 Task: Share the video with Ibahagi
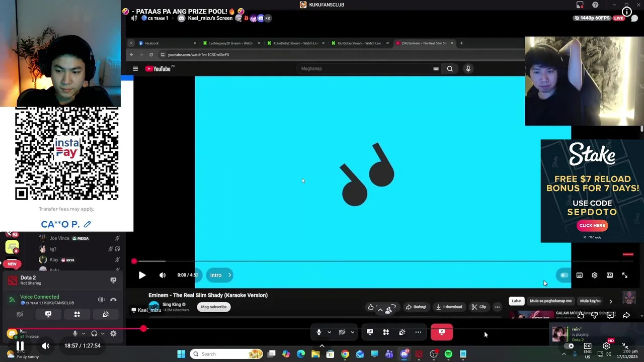(x=416, y=307)
